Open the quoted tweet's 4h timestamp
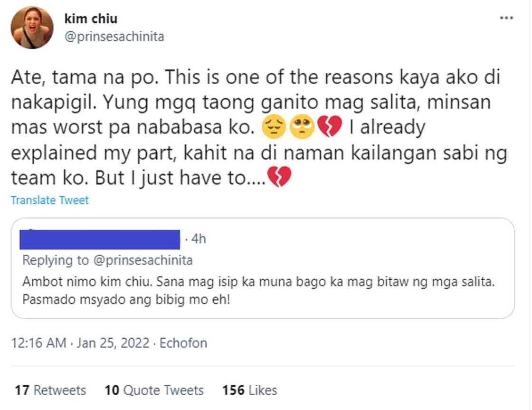This screenshot has width=532, height=410. pyautogui.click(x=198, y=239)
